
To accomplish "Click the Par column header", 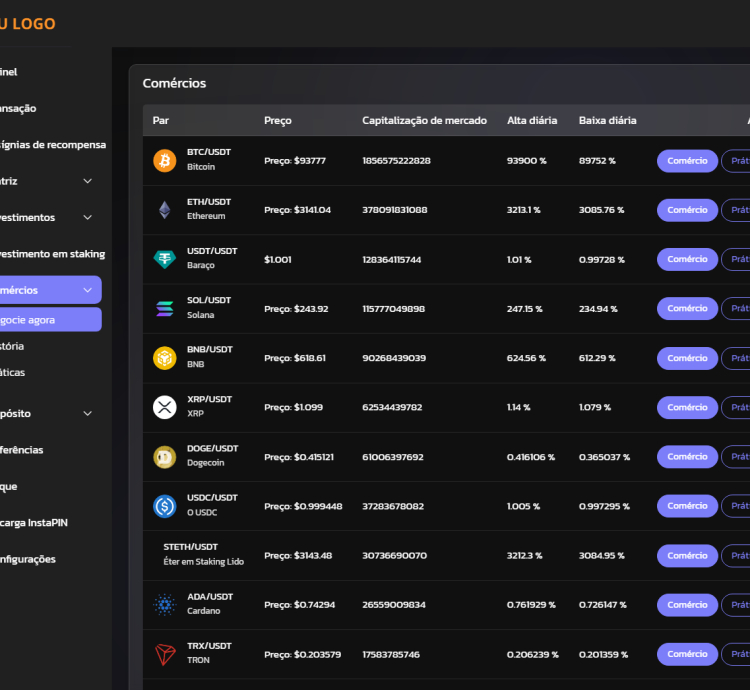I will pos(161,120).
